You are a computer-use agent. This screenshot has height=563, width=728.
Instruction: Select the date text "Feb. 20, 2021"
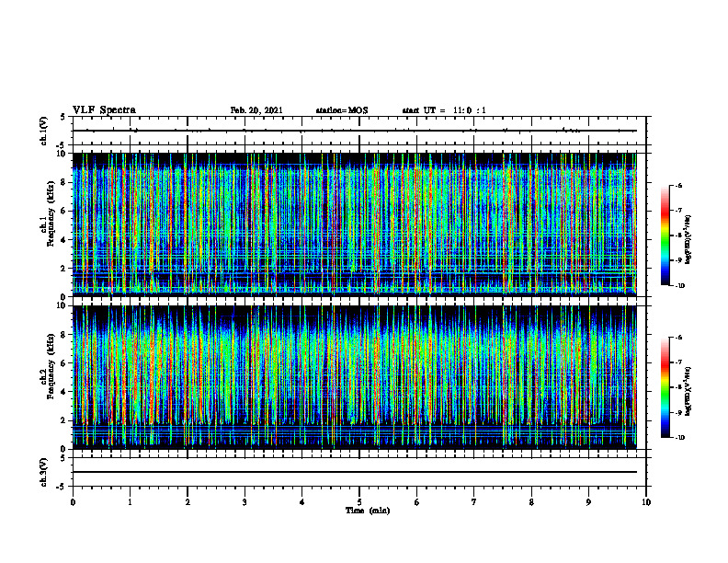tap(256, 110)
